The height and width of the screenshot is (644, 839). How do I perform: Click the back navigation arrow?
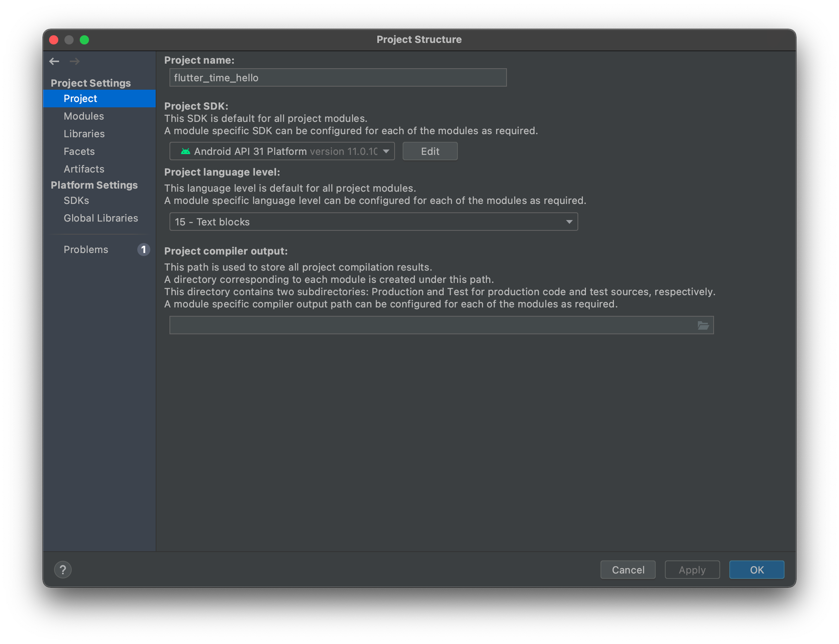coord(54,61)
